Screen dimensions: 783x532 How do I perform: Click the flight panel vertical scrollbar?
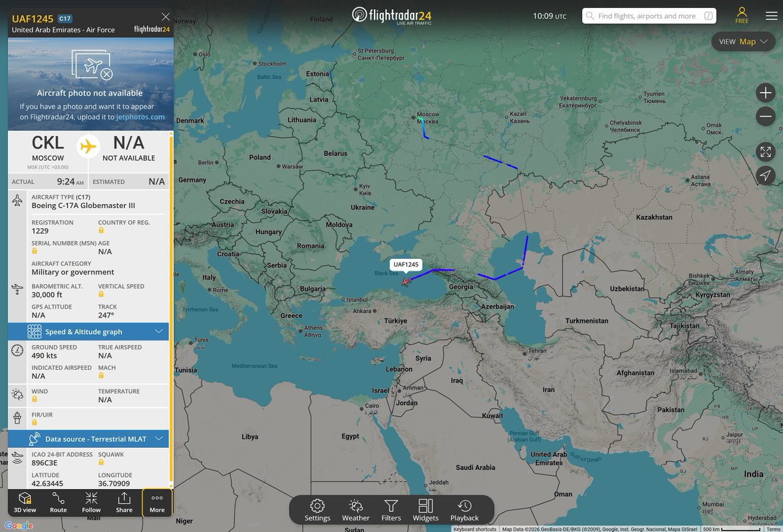pyautogui.click(x=172, y=308)
